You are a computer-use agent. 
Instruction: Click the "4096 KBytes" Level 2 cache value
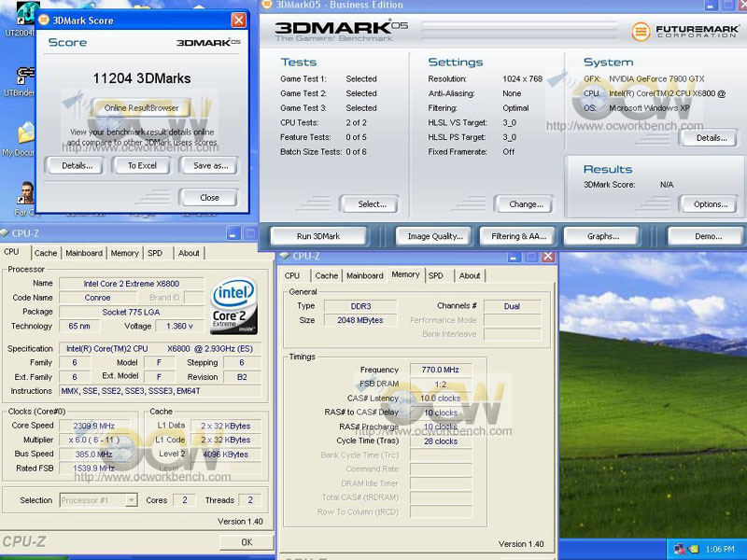[226, 455]
